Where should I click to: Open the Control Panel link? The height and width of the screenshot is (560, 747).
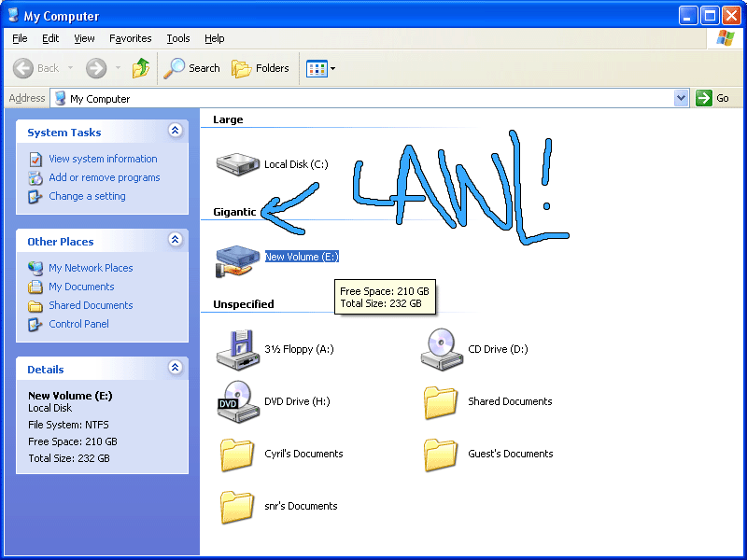78,324
